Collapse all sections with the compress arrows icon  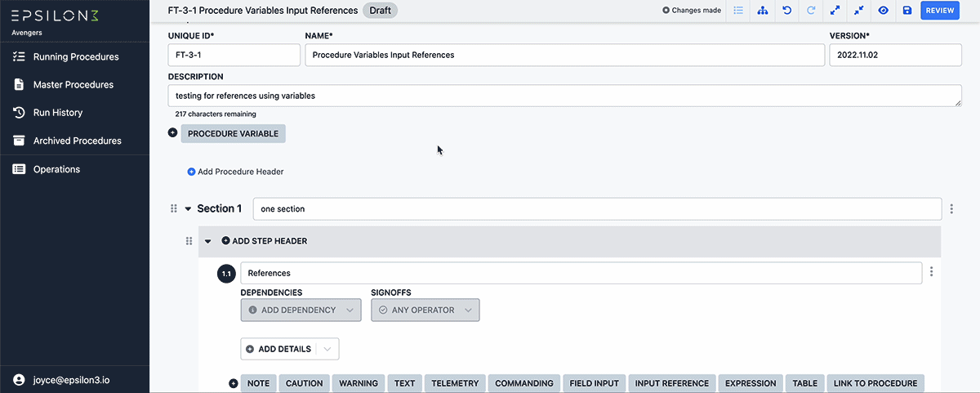(x=859, y=11)
